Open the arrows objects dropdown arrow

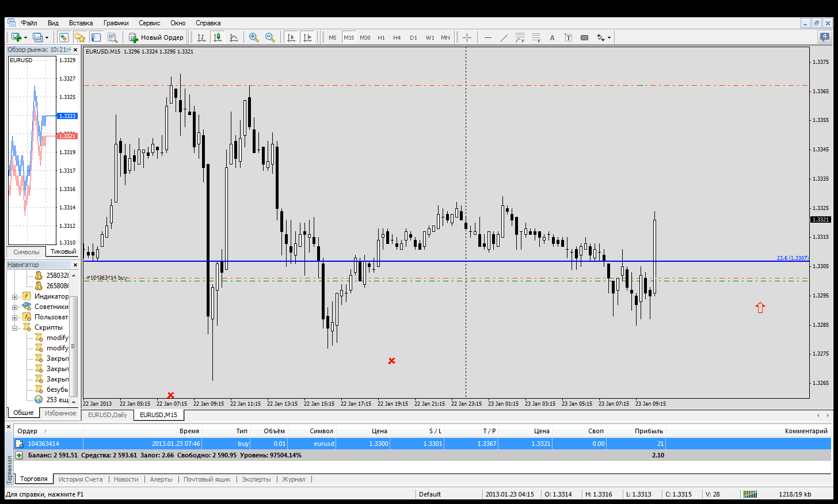(x=609, y=38)
